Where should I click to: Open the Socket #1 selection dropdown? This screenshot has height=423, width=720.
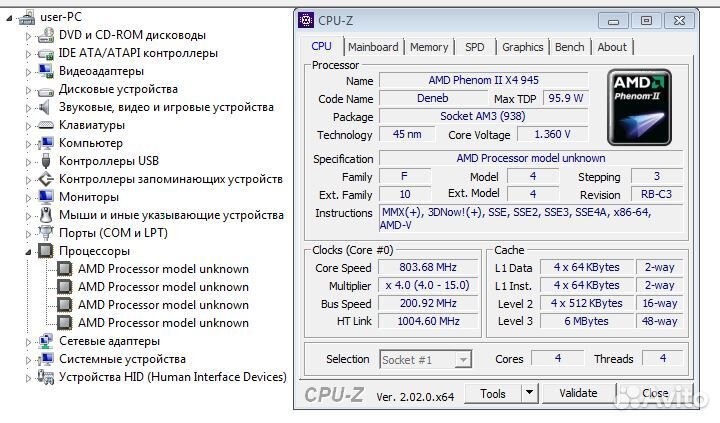point(463,360)
